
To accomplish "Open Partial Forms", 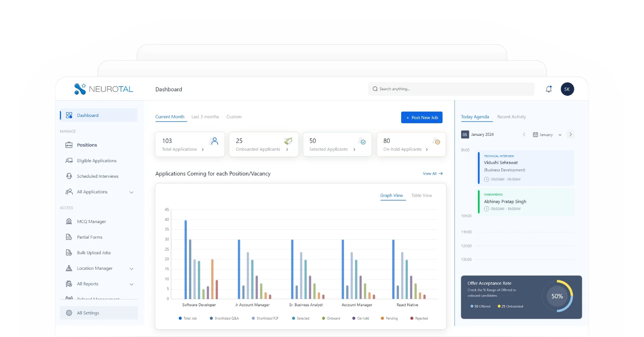I will coord(89,237).
